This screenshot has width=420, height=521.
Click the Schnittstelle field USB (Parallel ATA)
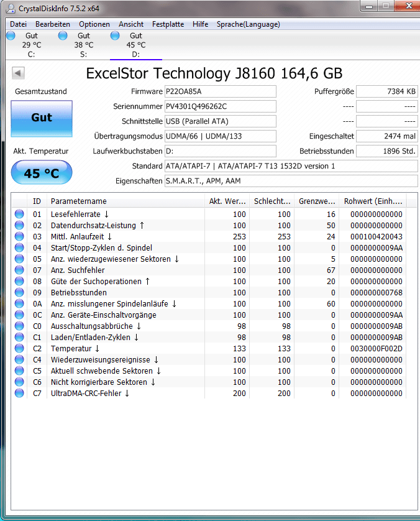[x=220, y=121]
